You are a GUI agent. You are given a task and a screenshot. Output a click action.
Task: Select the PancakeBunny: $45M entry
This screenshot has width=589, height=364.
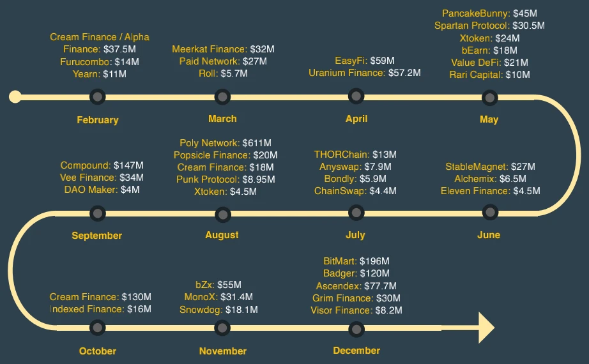pyautogui.click(x=489, y=13)
